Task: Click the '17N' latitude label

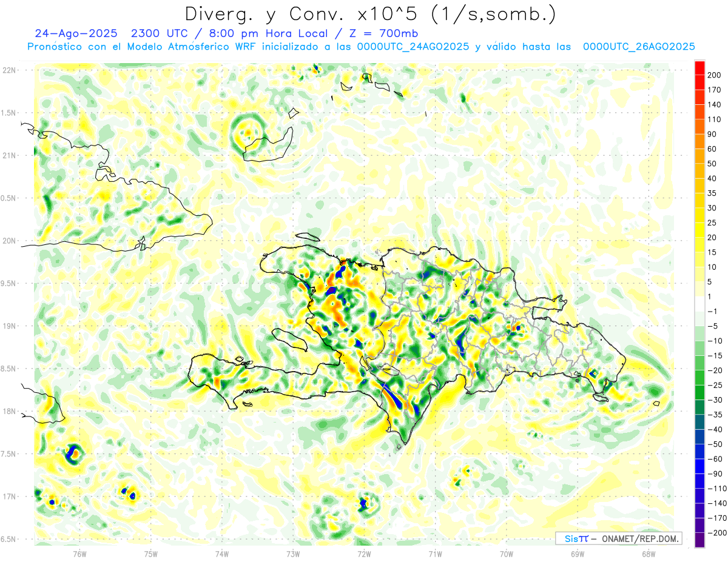Action: coord(9,497)
